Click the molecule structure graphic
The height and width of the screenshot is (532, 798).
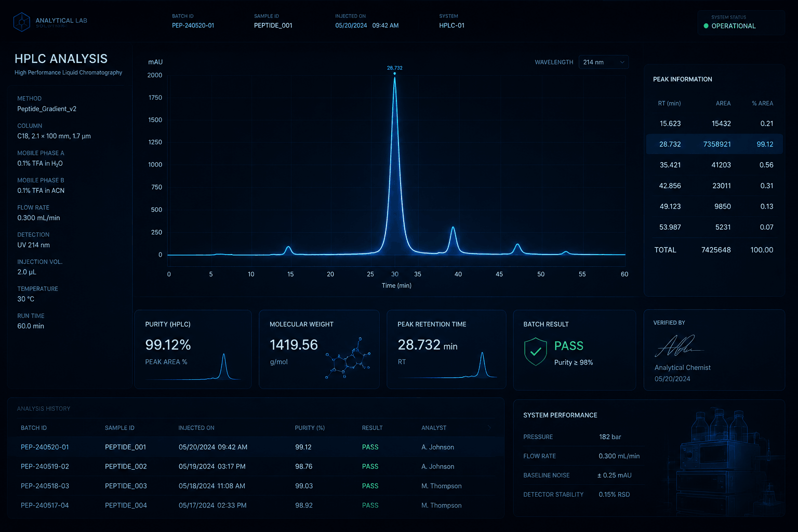348,358
